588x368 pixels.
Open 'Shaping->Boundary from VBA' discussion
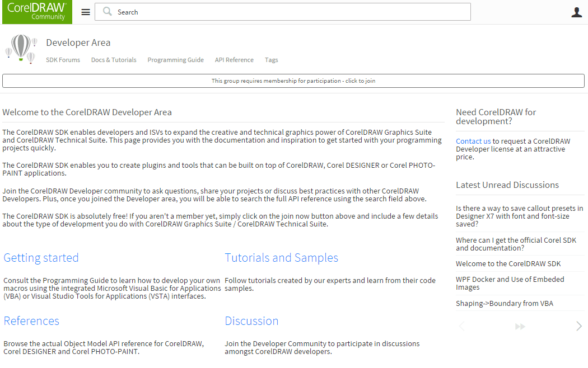click(505, 303)
